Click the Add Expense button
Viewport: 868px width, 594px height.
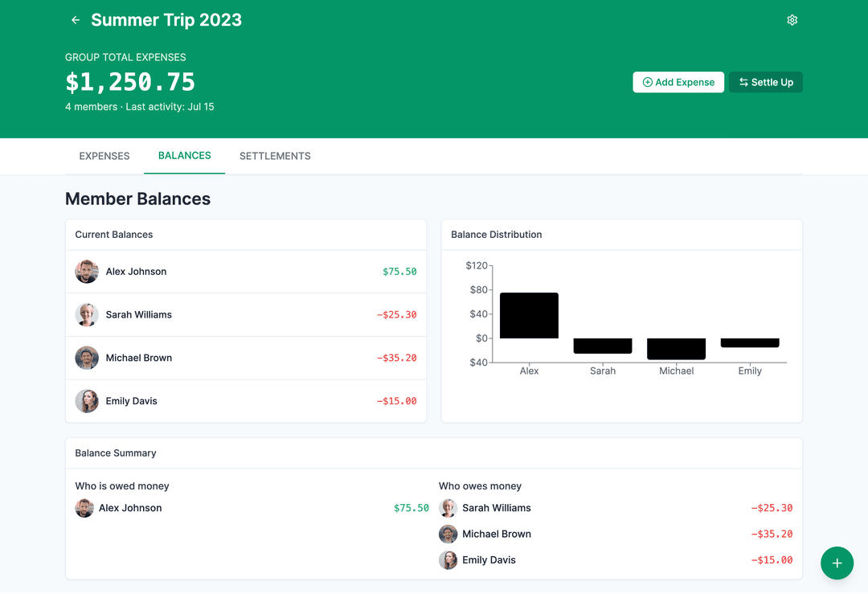coord(678,81)
